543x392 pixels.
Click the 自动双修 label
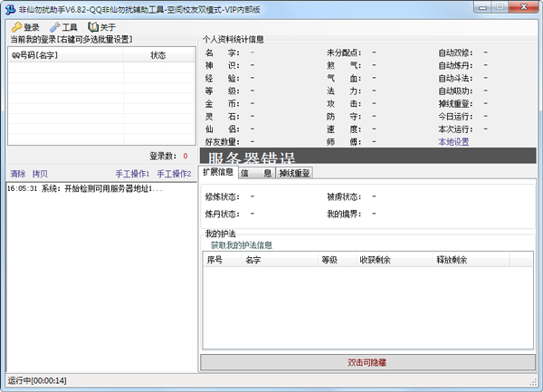[455, 53]
